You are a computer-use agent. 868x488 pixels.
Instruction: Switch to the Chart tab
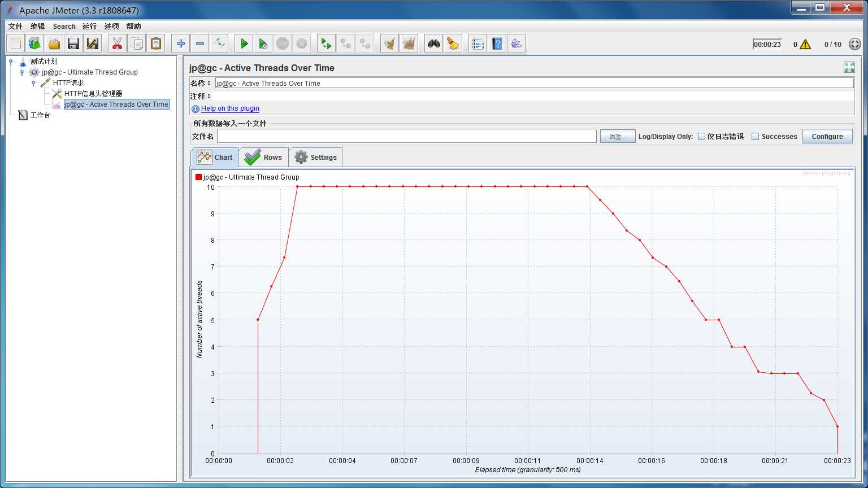tap(215, 158)
